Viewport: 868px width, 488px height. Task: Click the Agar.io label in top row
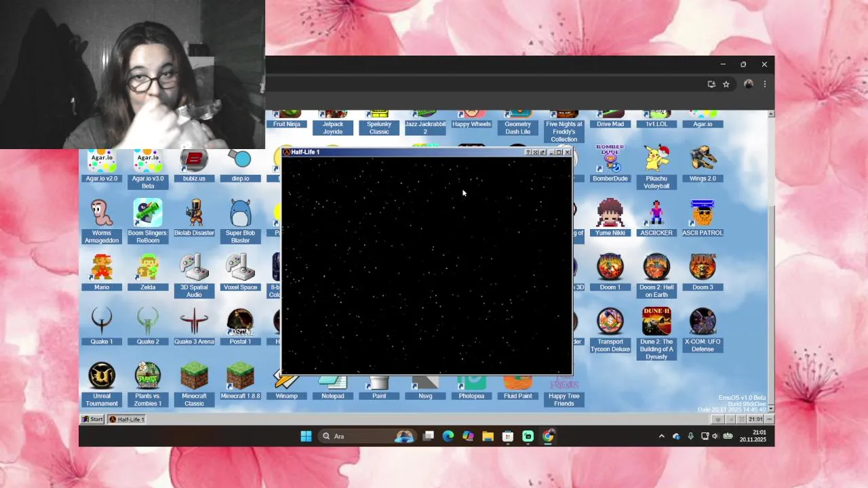(703, 124)
